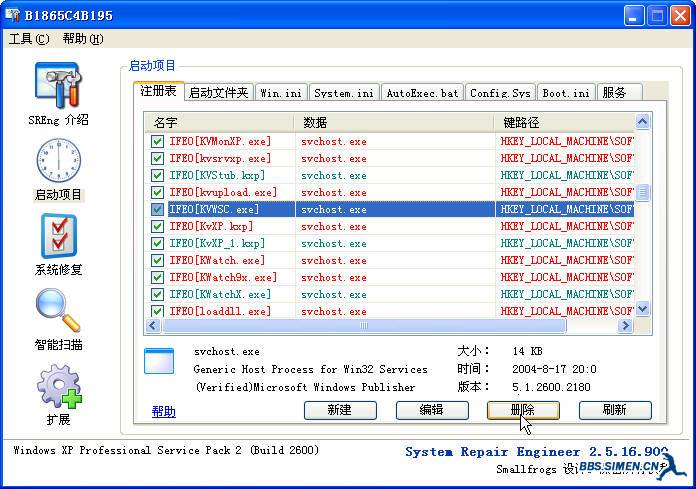696x489 pixels.
Task: Click the vertical scrollbar thumb
Action: 642,193
